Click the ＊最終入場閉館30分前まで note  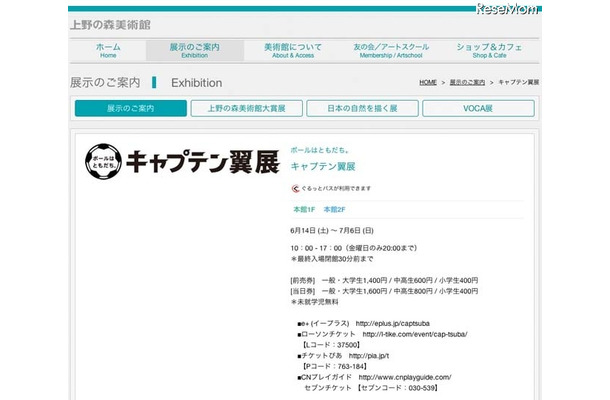click(331, 259)
